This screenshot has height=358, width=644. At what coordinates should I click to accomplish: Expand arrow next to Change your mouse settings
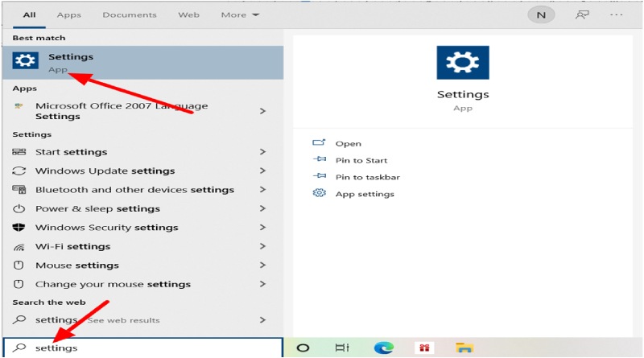pyautogui.click(x=263, y=284)
